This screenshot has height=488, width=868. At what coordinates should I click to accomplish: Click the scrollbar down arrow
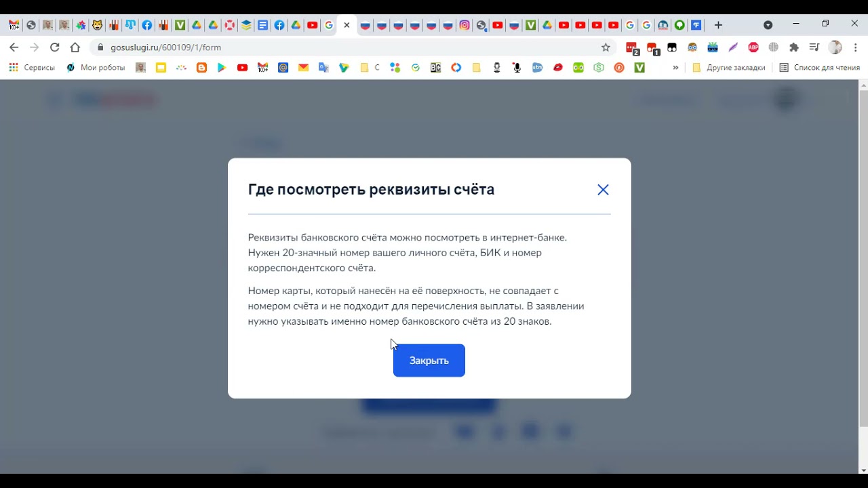863,470
